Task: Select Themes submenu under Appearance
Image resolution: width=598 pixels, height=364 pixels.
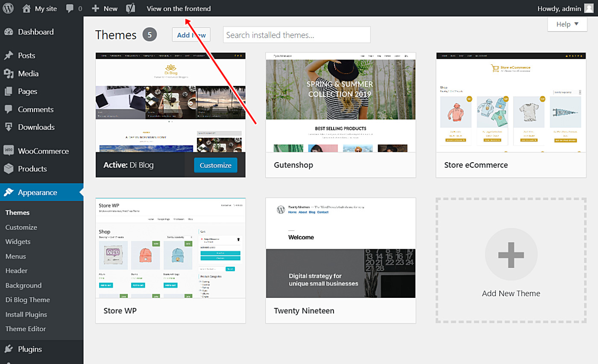Action: (x=18, y=213)
